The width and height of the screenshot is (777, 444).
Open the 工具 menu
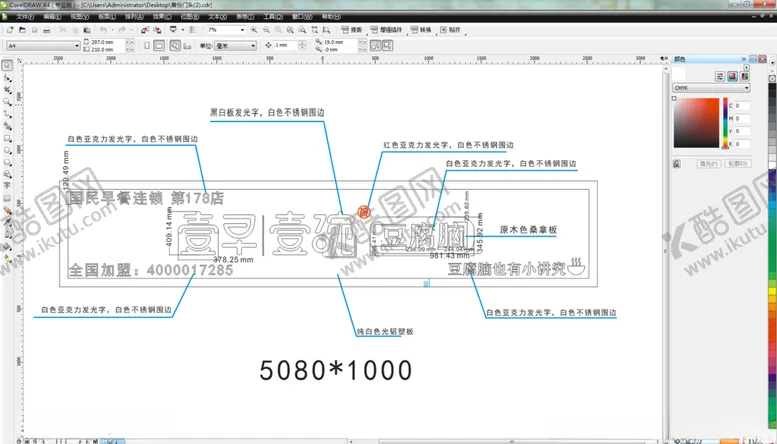(273, 16)
